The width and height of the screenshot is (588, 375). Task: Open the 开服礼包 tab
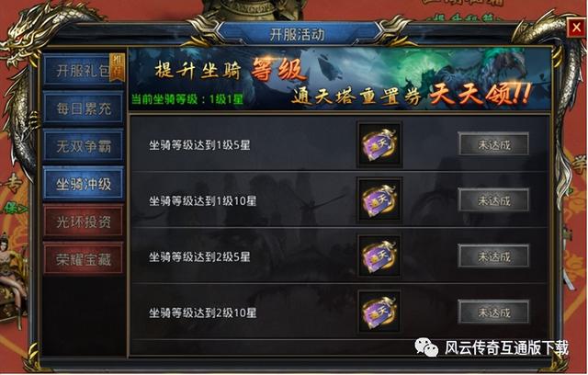pyautogui.click(x=84, y=71)
